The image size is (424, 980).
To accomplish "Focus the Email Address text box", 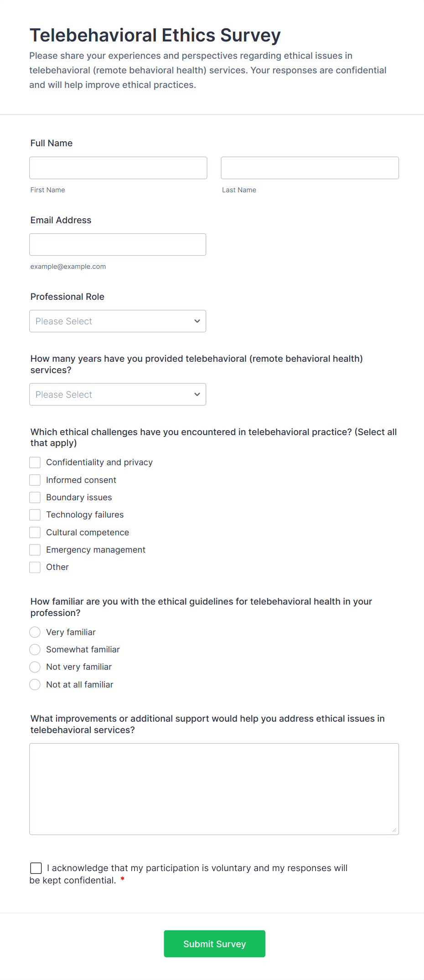I will [118, 245].
